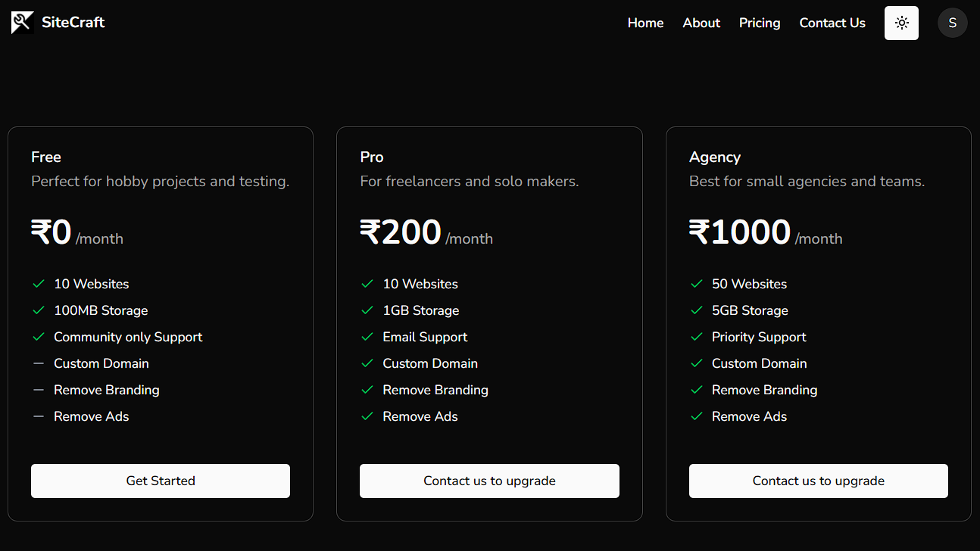Click checkmark next to 1GB Storage
The height and width of the screenshot is (551, 980).
pyautogui.click(x=367, y=310)
